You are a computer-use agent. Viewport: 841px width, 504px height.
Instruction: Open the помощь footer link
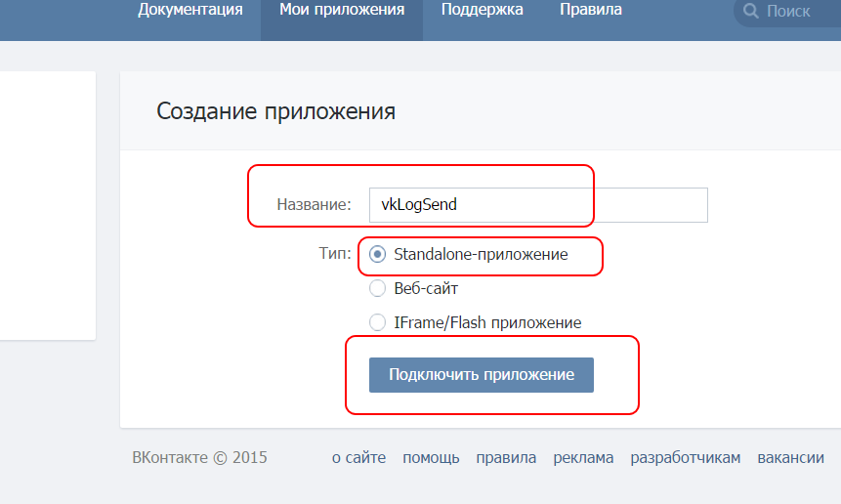click(431, 457)
